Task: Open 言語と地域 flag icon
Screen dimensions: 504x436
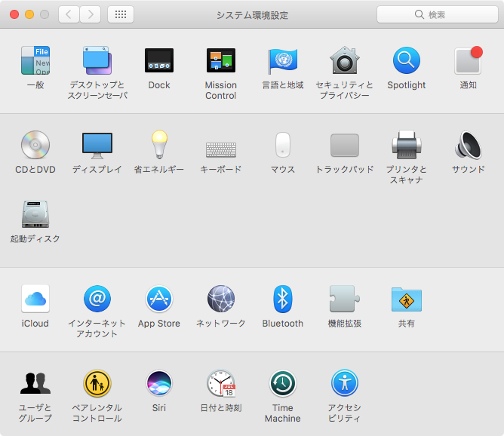Action: [x=283, y=60]
